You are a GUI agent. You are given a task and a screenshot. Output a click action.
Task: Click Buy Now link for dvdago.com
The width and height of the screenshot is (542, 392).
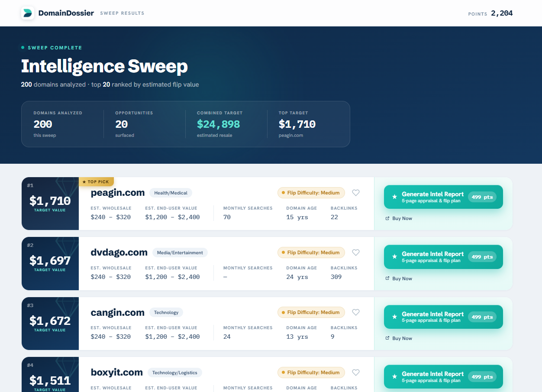pos(399,279)
